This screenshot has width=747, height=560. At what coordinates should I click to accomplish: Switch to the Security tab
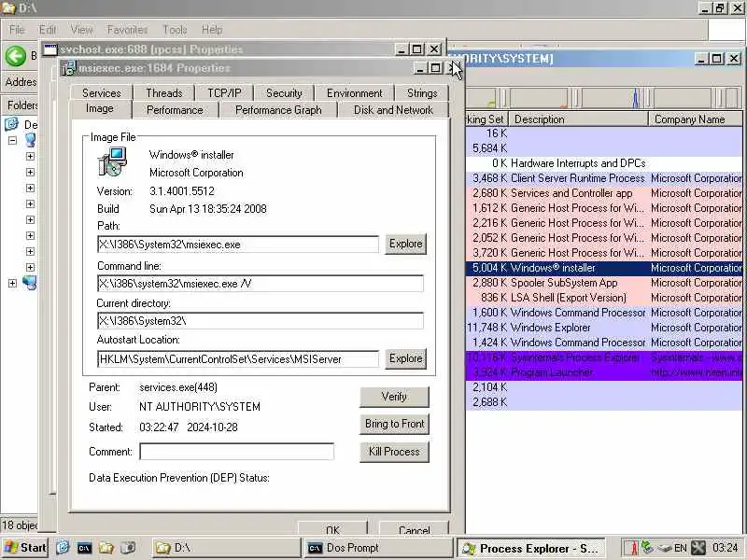point(284,92)
